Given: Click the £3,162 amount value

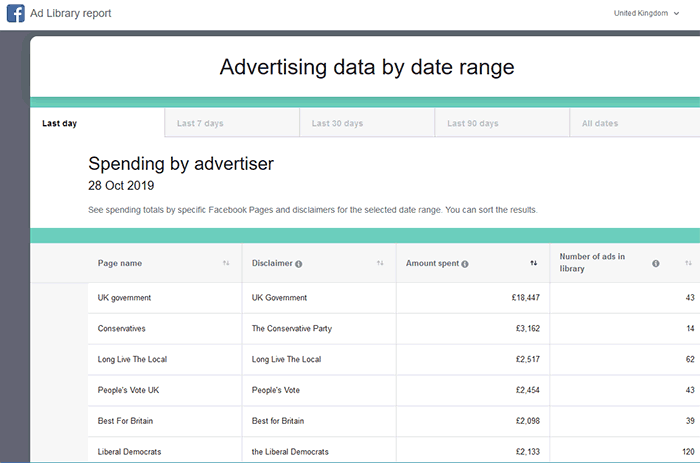Looking at the screenshot, I should click(x=528, y=329).
